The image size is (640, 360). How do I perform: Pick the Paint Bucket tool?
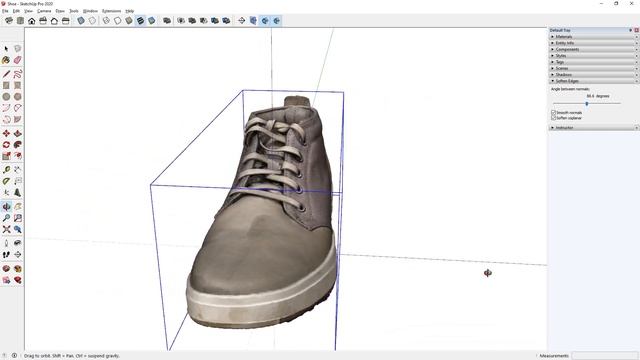[6, 60]
